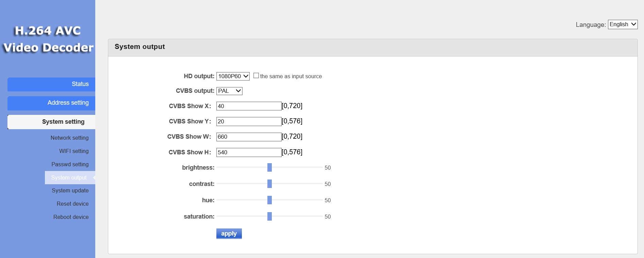
Task: Navigate to WIFI setting
Action: click(74, 151)
